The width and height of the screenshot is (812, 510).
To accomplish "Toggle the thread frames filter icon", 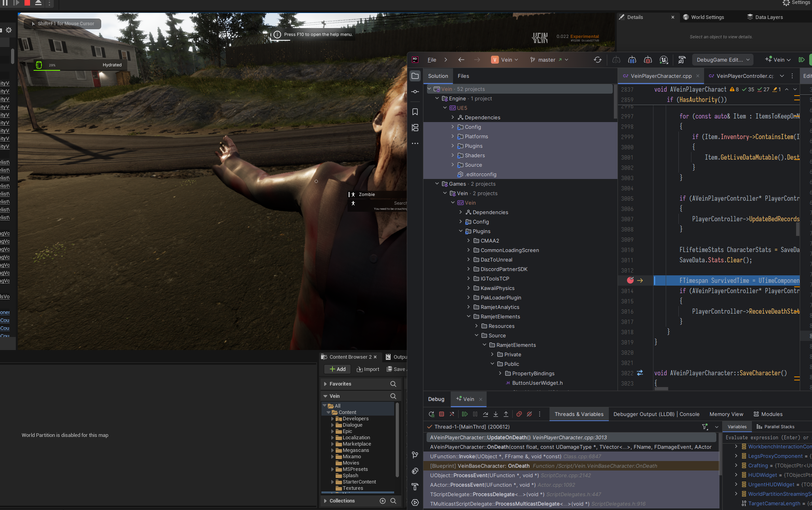I will click(705, 427).
